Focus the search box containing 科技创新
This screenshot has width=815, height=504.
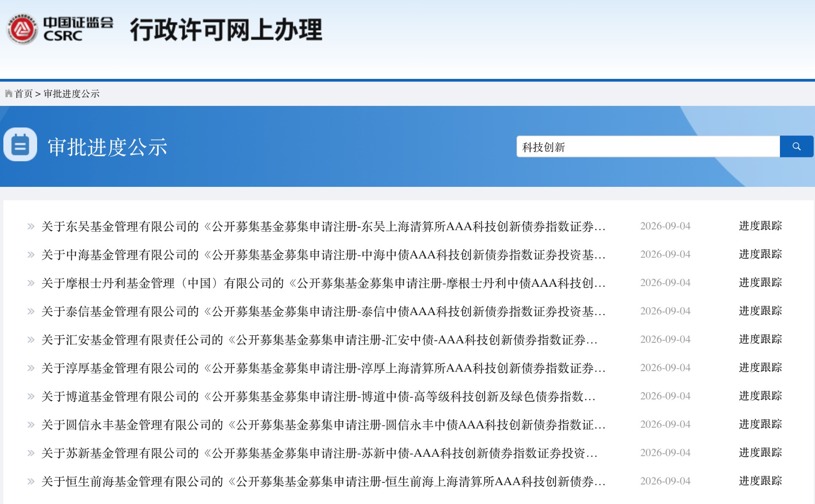(648, 146)
